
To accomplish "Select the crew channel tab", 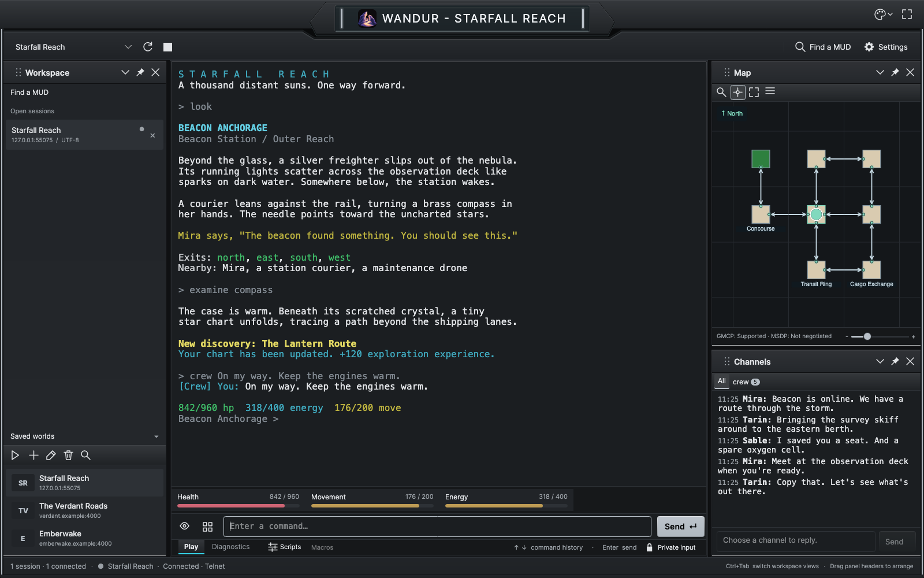I will pyautogui.click(x=746, y=382).
